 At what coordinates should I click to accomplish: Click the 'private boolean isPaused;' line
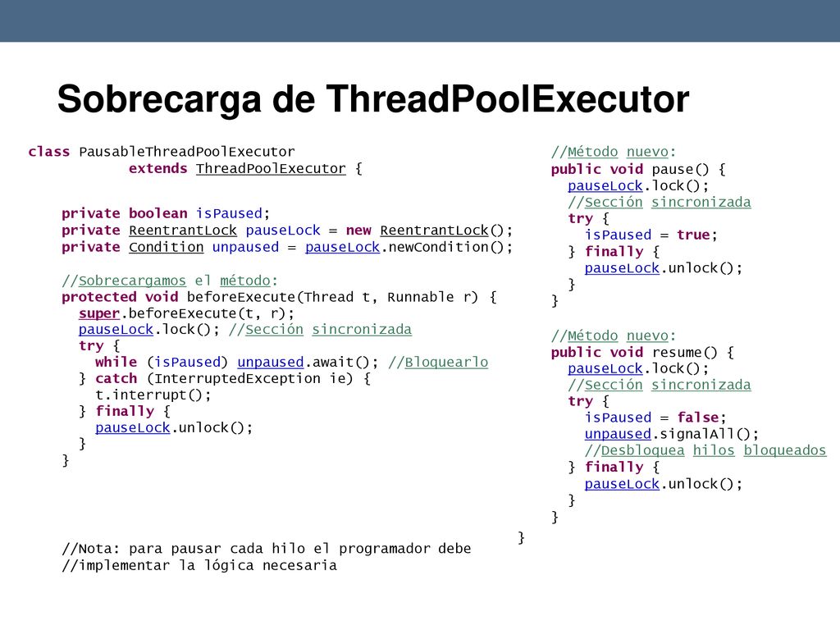[166, 213]
